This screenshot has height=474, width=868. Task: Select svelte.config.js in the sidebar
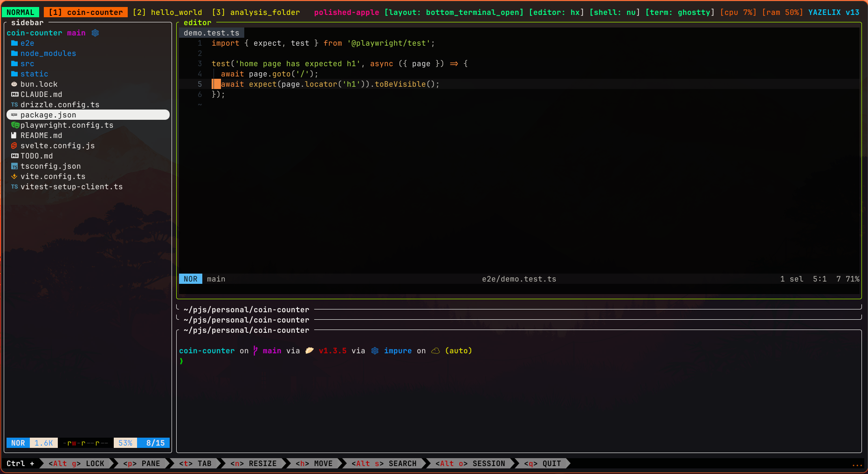click(57, 146)
